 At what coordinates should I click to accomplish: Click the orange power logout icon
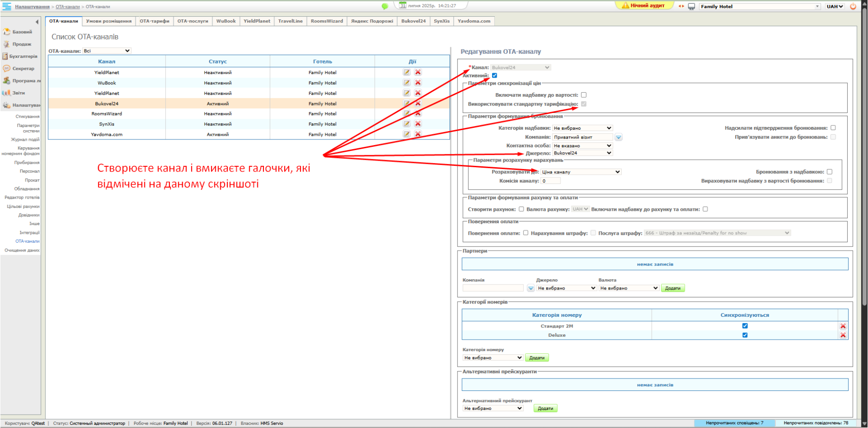pos(853,6)
